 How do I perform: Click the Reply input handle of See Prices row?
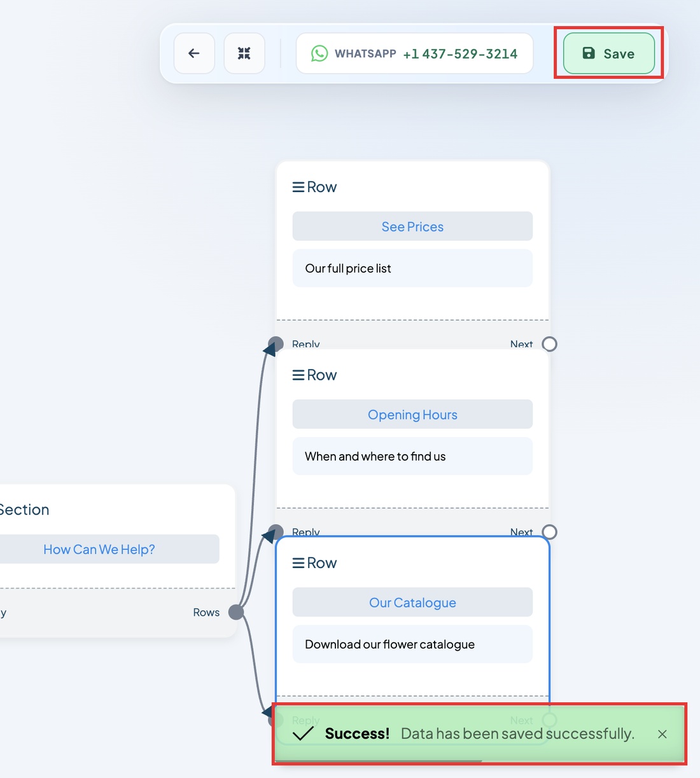tap(276, 344)
